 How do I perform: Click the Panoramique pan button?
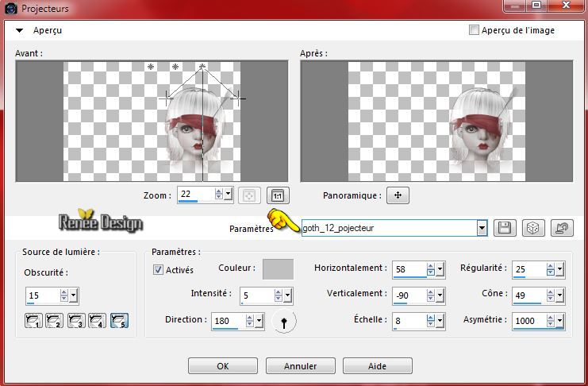(x=398, y=195)
